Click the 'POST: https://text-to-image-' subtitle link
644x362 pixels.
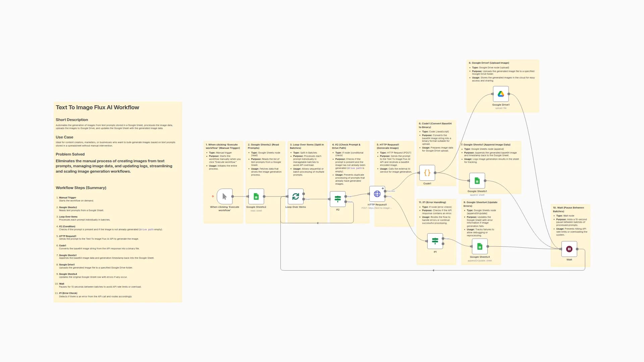[377, 208]
